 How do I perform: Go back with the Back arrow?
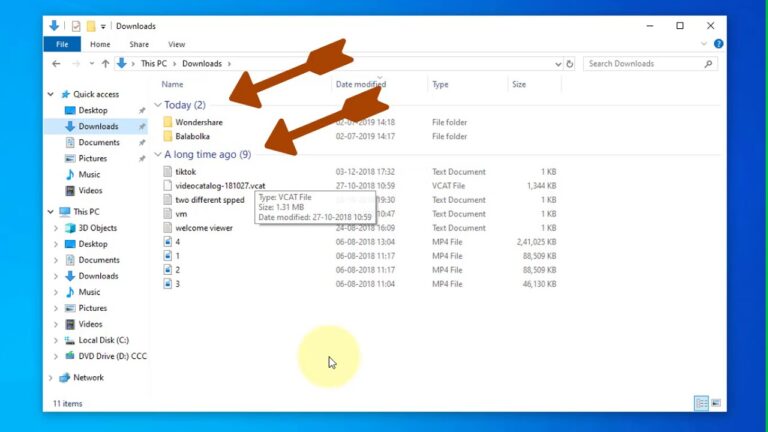coord(56,64)
